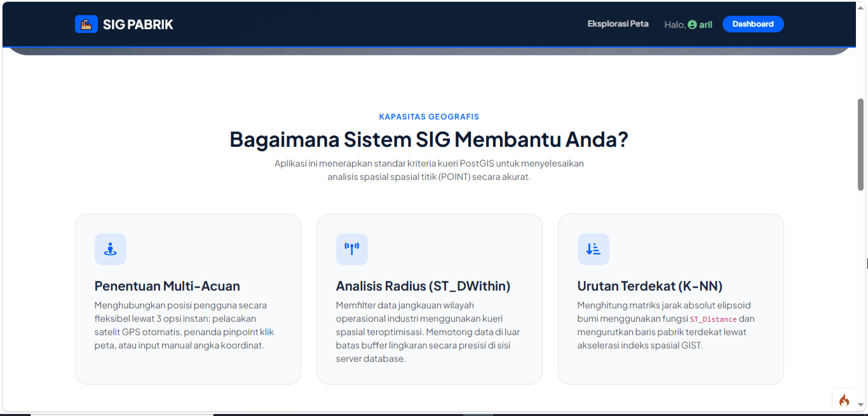The image size is (868, 416).
Task: Click the scrollbar down arrow
Action: pyautogui.click(x=861, y=405)
